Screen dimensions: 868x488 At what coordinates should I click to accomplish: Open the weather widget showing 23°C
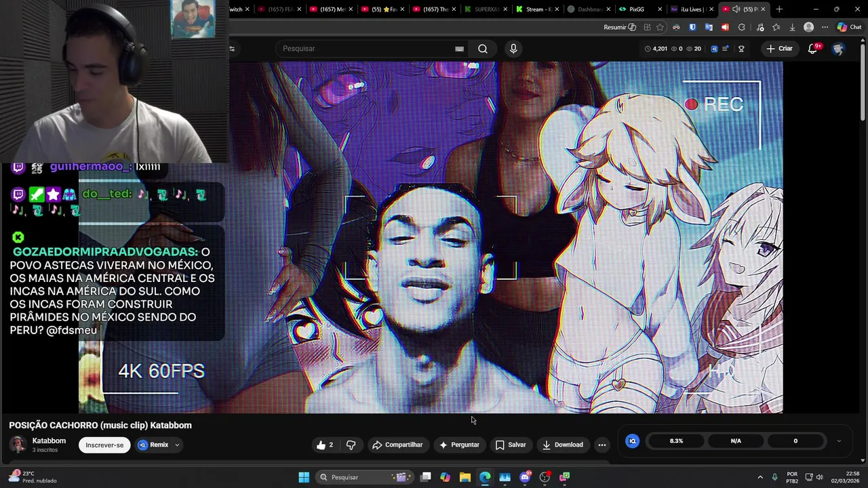(31, 477)
